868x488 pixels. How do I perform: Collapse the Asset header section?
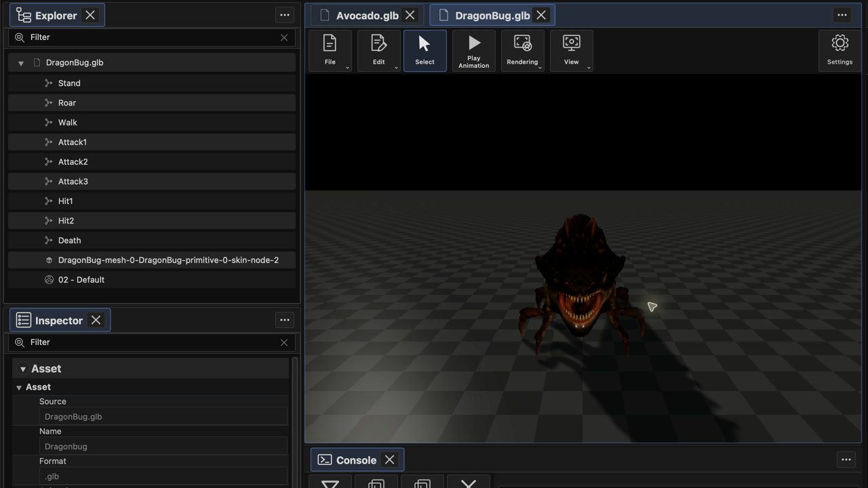coord(23,369)
